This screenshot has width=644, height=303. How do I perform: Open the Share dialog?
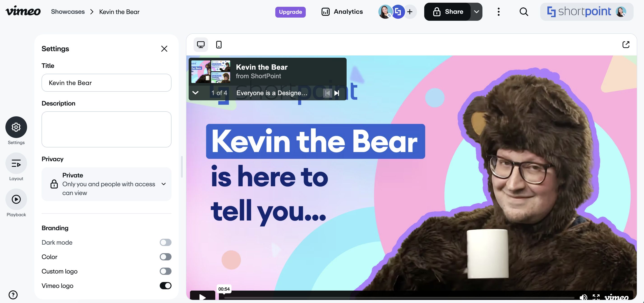(x=448, y=11)
